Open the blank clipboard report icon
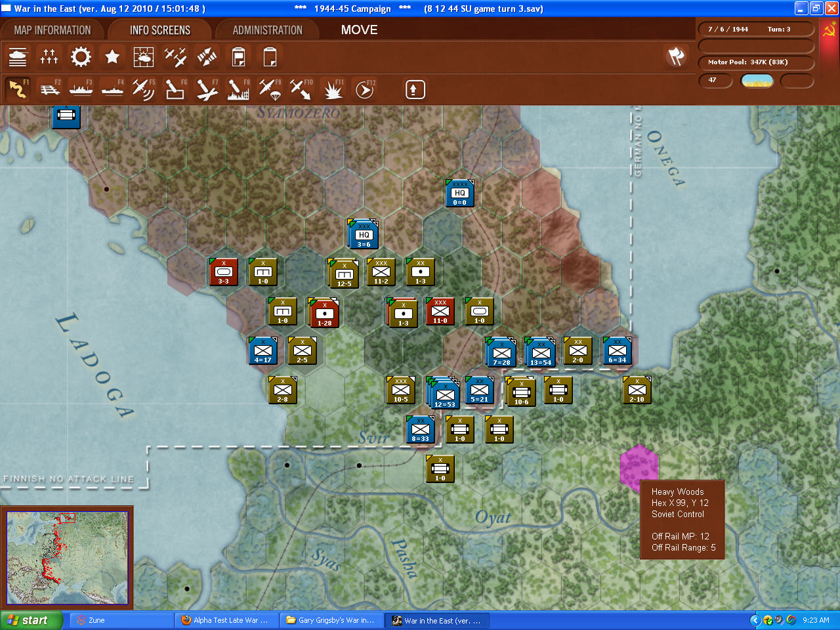Screen dimensions: 840x630 coord(270,57)
